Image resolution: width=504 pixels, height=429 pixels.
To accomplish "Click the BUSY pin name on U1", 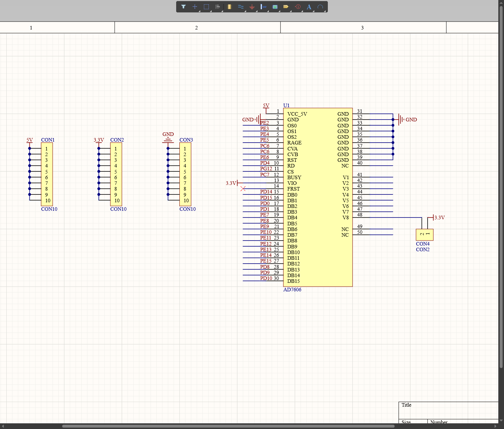I will point(294,177).
